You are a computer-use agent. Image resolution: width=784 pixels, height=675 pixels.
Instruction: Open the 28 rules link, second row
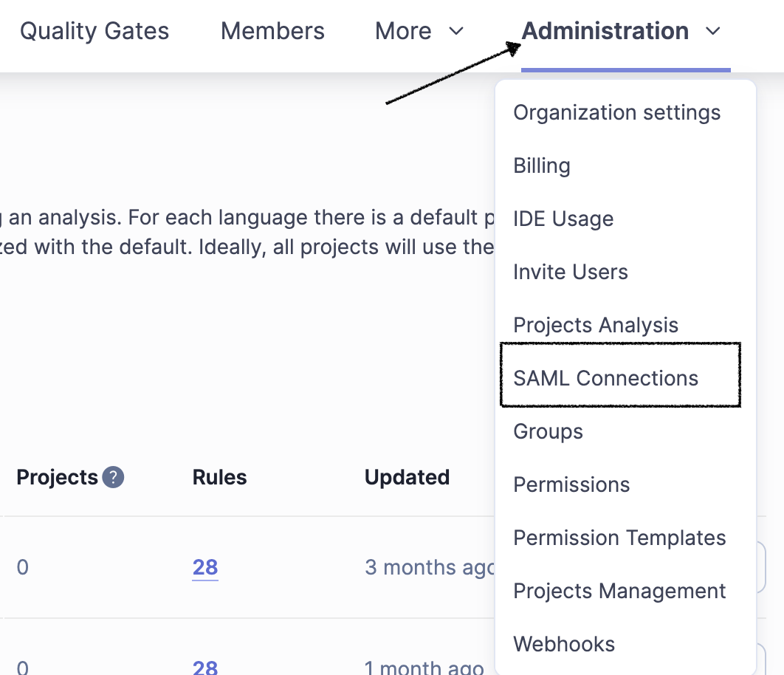[x=205, y=668]
